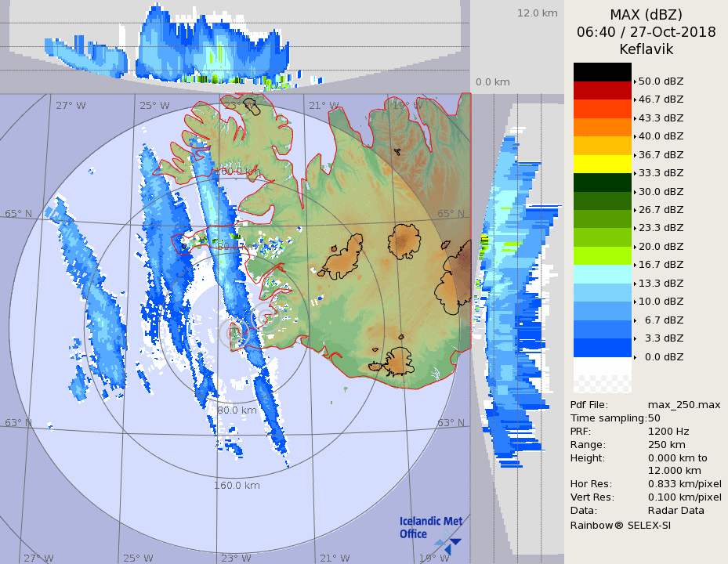This screenshot has width=728, height=564.
Task: Click the 160.0 km range ring label
Action: [x=237, y=485]
